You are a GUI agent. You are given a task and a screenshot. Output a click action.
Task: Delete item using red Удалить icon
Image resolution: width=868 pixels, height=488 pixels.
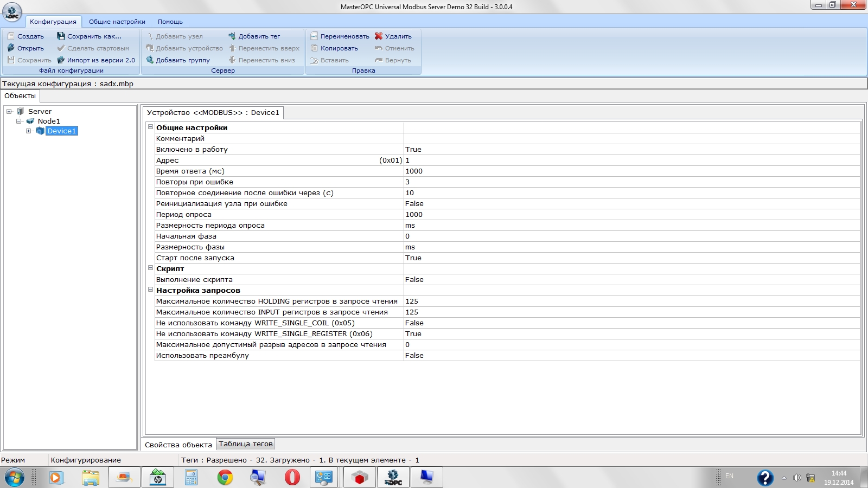(379, 36)
